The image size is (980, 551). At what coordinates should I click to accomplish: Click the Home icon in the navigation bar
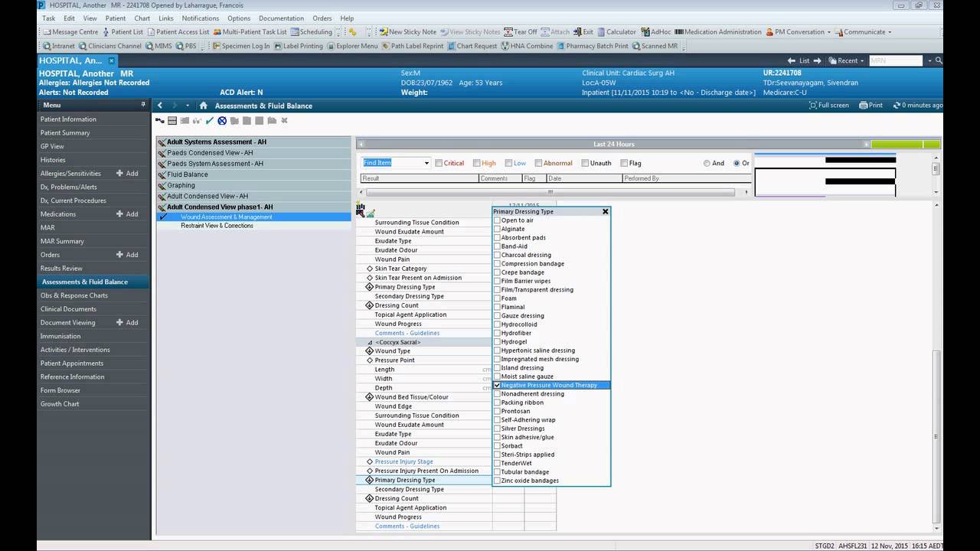coord(203,106)
